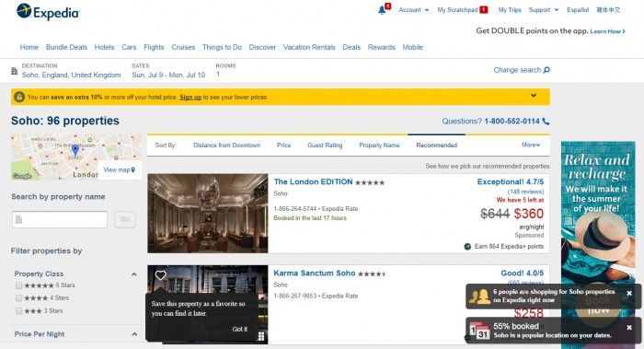The image size is (644, 349).
Task: Open the Mobile navigation item
Action: [413, 47]
